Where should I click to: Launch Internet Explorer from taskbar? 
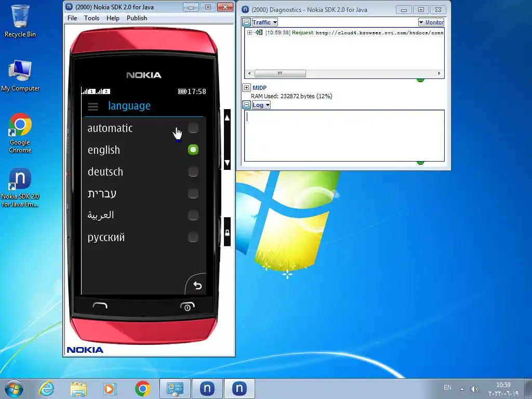[x=46, y=389]
